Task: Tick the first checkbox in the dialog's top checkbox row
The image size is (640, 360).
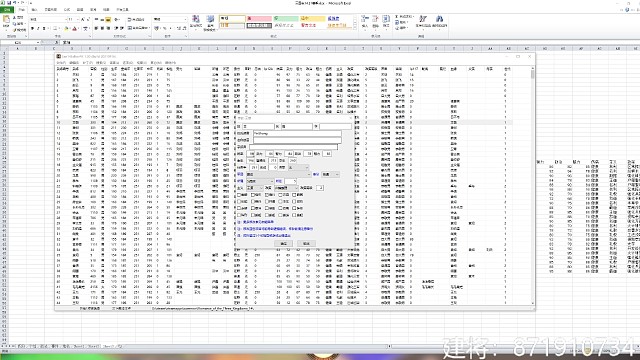Action: 239,195
